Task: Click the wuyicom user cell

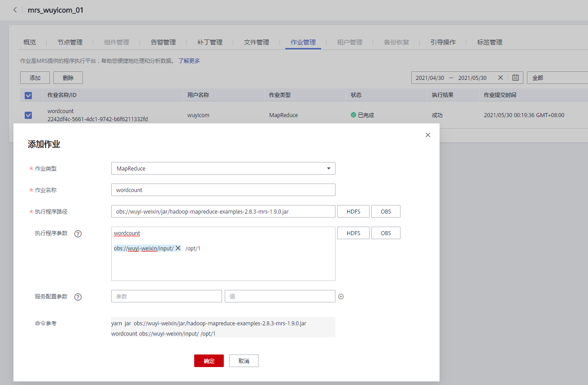Action: (x=198, y=115)
